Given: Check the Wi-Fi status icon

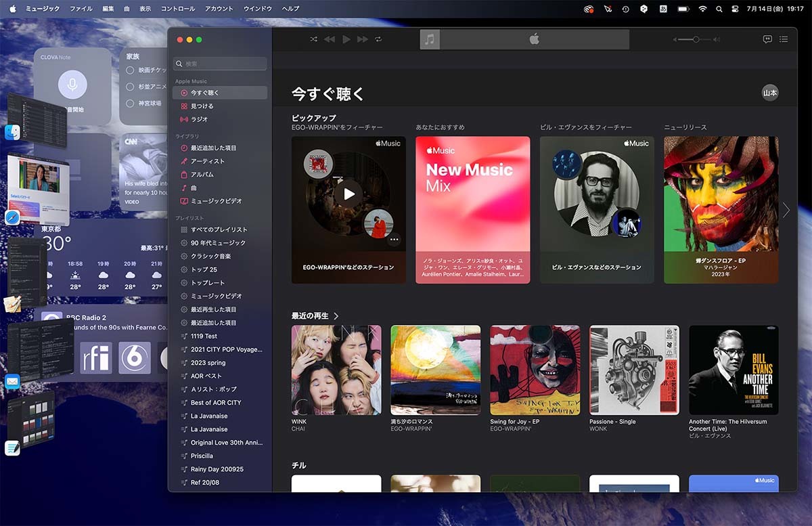Looking at the screenshot, I should [702, 9].
